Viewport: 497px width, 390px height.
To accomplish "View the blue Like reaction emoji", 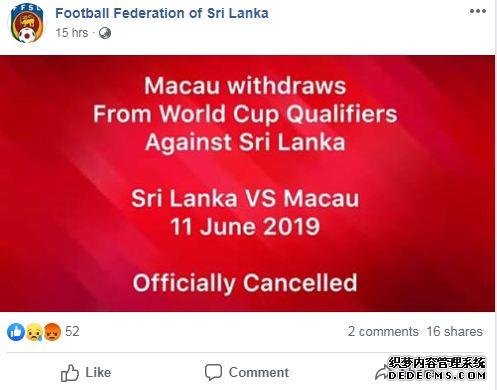I will (16, 332).
